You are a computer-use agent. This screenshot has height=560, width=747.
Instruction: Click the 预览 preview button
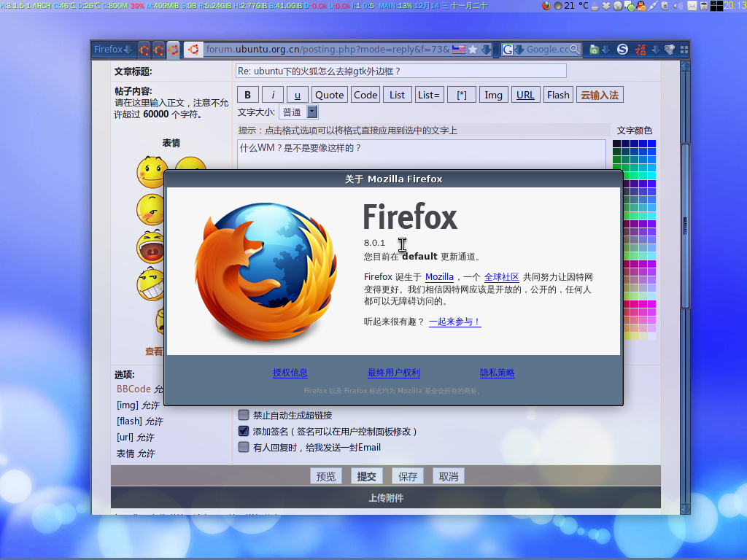click(326, 476)
